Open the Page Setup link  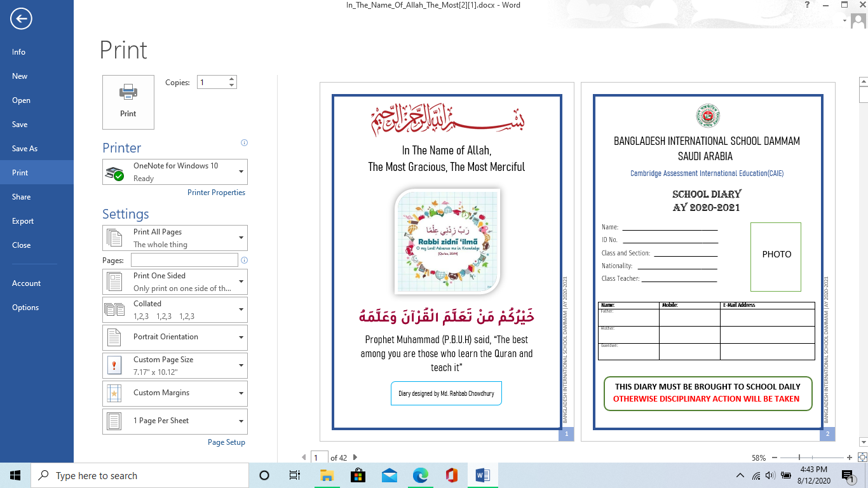[x=226, y=442]
